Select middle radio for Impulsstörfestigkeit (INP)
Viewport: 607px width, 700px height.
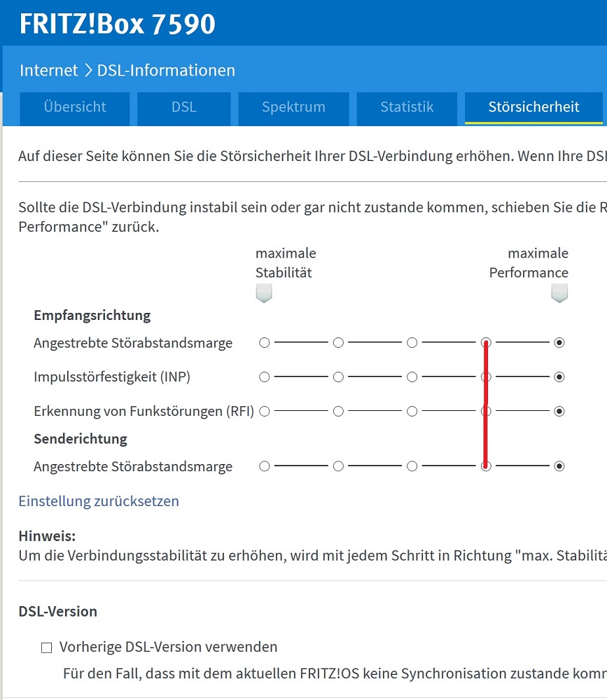pyautogui.click(x=412, y=377)
